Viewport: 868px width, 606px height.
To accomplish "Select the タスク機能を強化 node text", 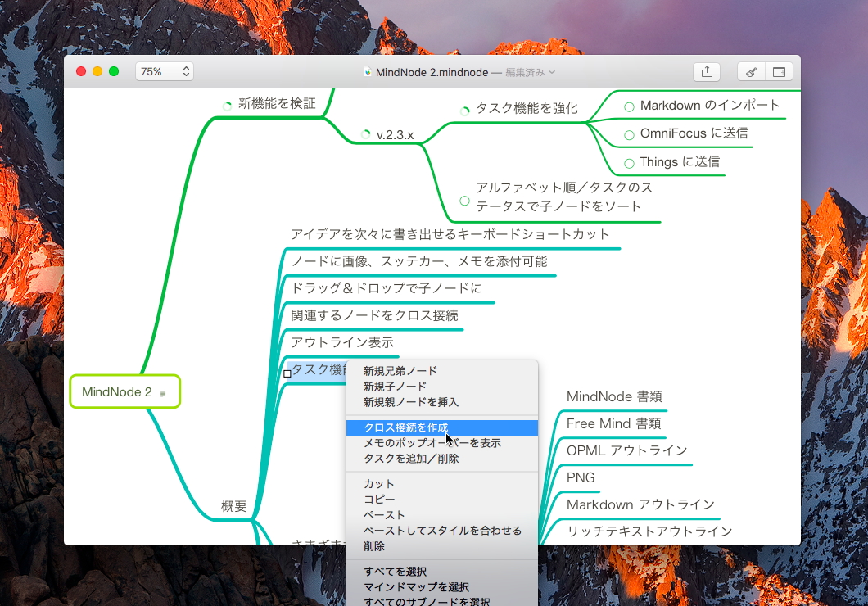I will 527,108.
